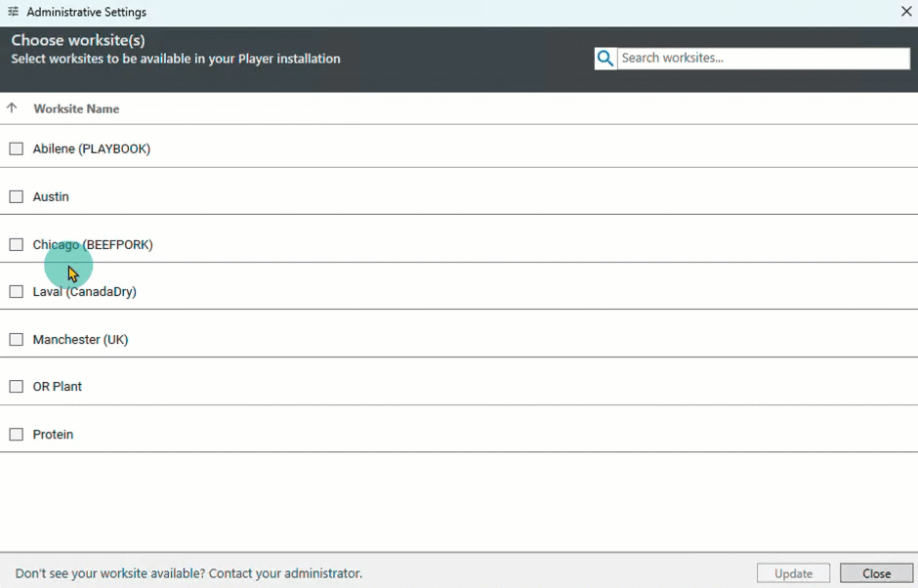This screenshot has height=588, width=918.
Task: Enable the Austin worksite checkbox
Action: click(x=17, y=197)
